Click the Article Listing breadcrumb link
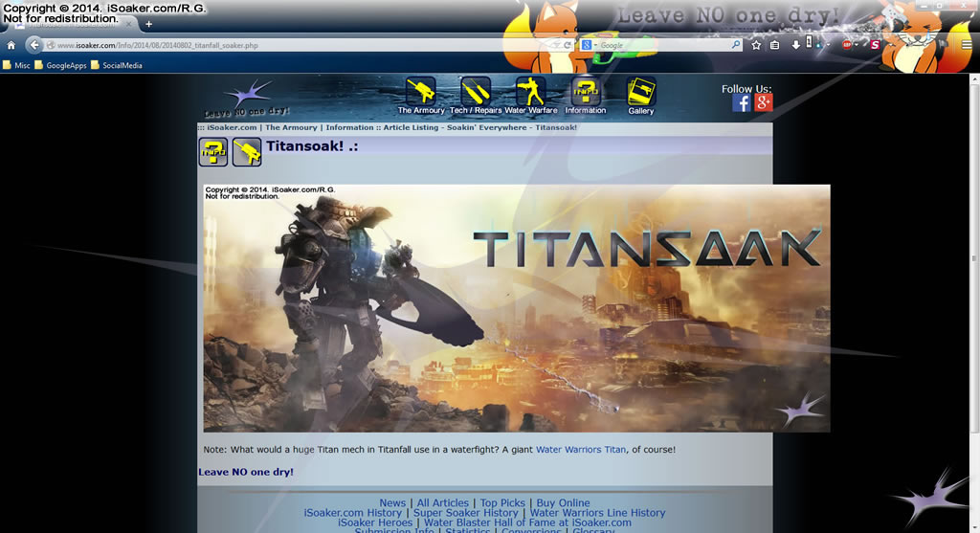Screen dimensions: 980x533 click(x=411, y=127)
